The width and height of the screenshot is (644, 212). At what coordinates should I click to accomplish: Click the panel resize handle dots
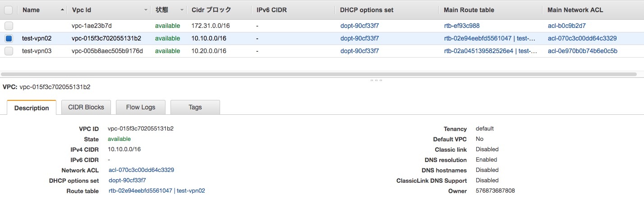376,80
